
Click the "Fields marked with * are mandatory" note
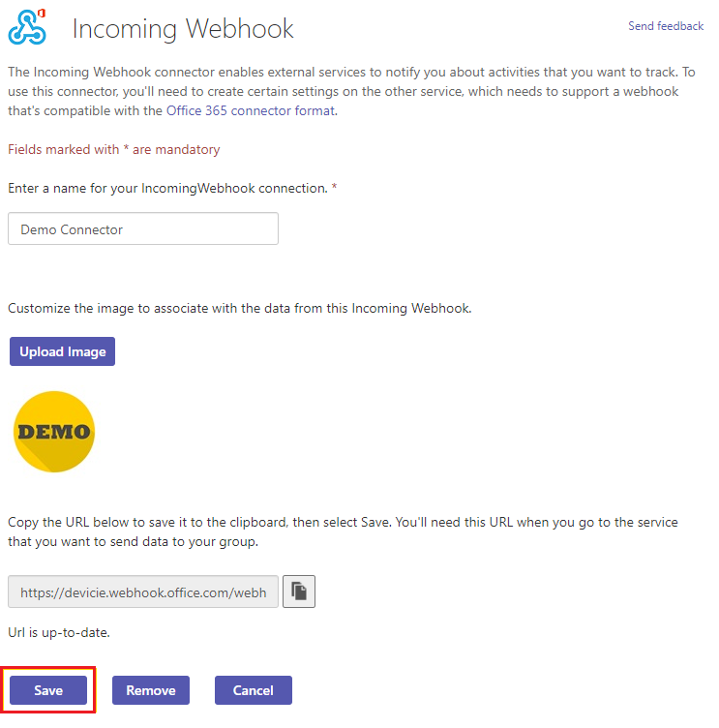point(113,150)
